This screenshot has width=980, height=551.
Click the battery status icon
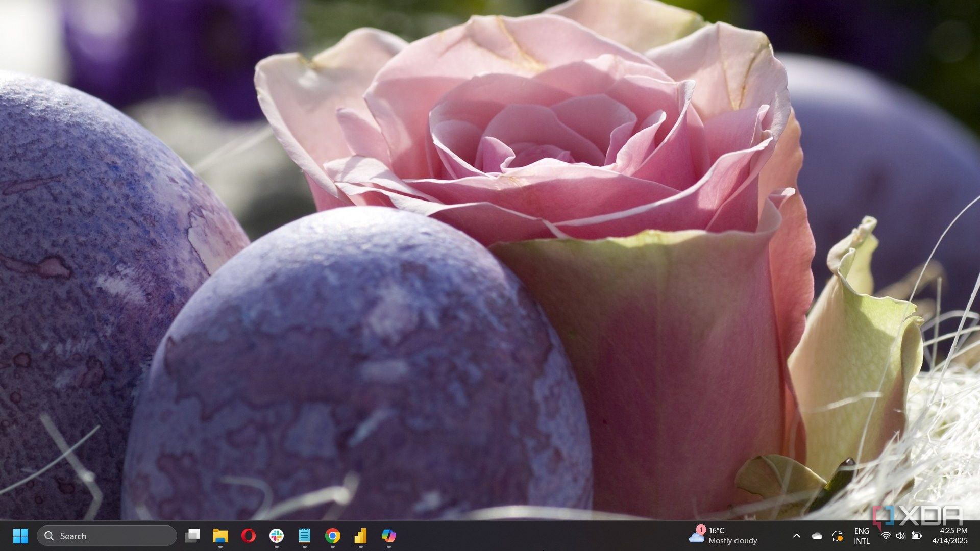coord(917,536)
